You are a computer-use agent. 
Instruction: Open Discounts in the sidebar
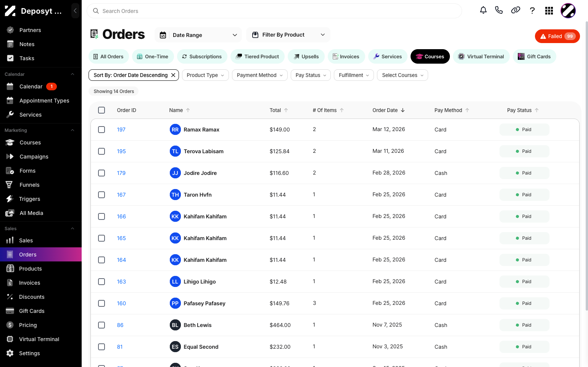tap(41, 297)
